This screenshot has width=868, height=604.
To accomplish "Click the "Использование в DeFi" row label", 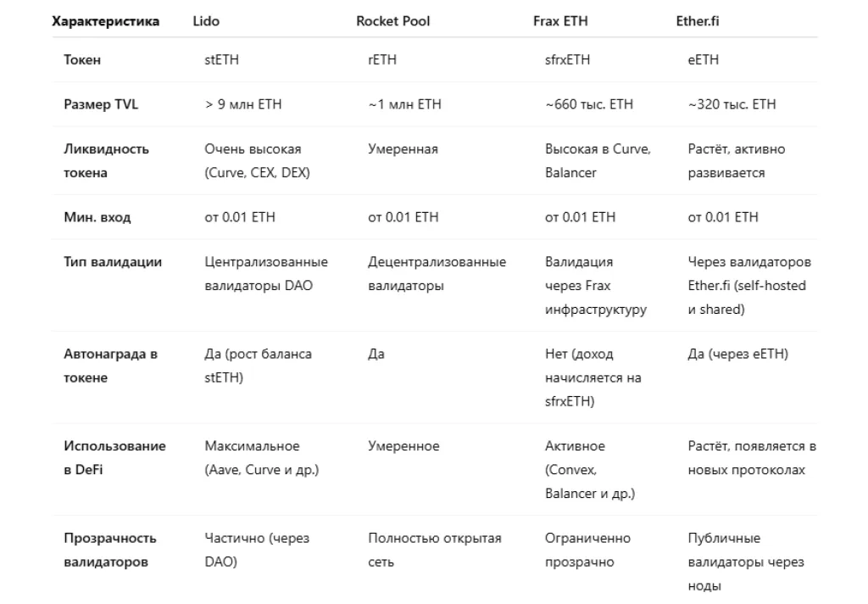I will [x=114, y=457].
